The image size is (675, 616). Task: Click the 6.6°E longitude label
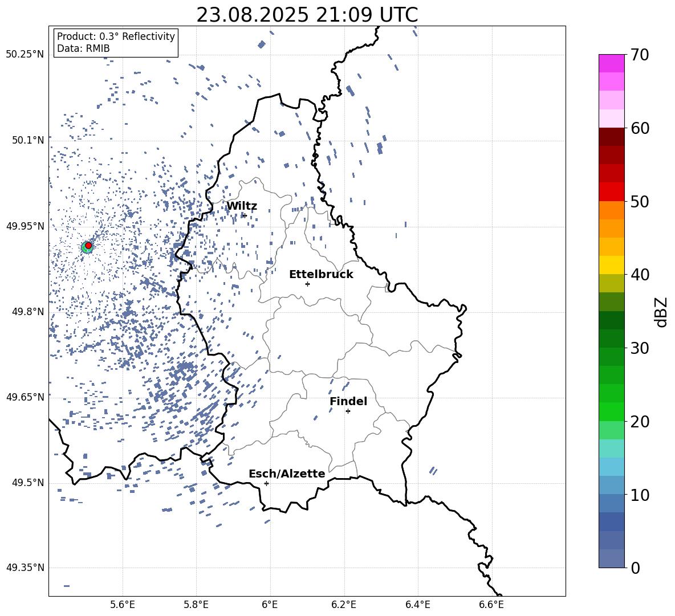point(491,605)
